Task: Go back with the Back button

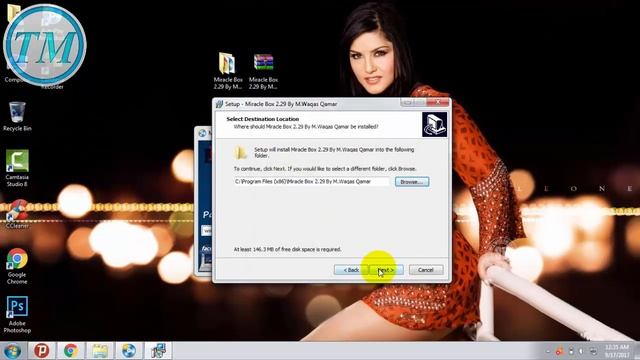Action: (x=351, y=270)
